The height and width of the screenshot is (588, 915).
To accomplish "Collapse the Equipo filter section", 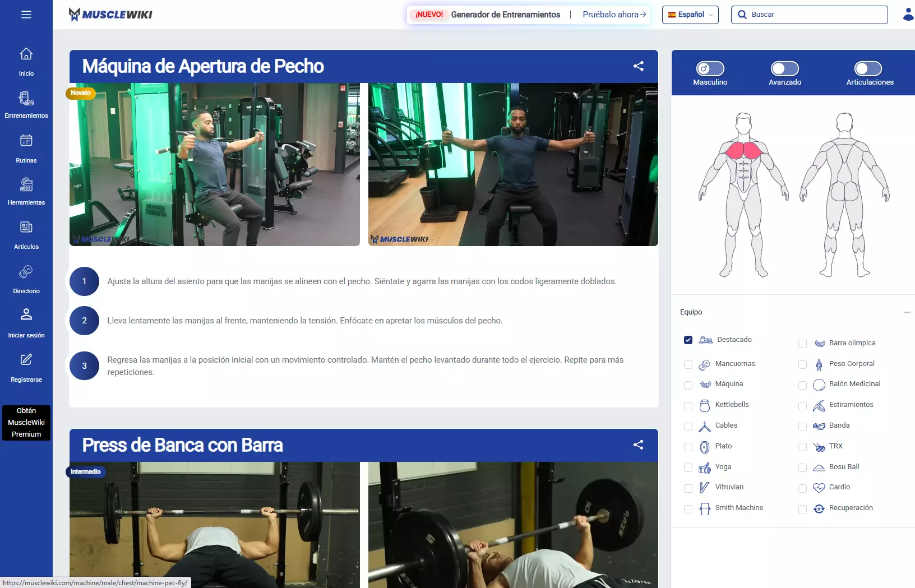I will click(x=907, y=312).
